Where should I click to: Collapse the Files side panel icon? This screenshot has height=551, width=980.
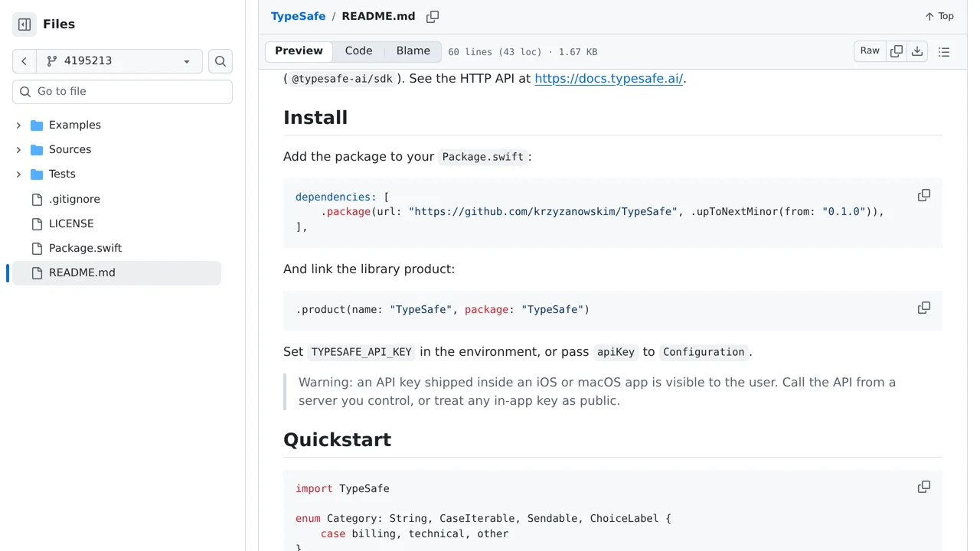tap(24, 24)
